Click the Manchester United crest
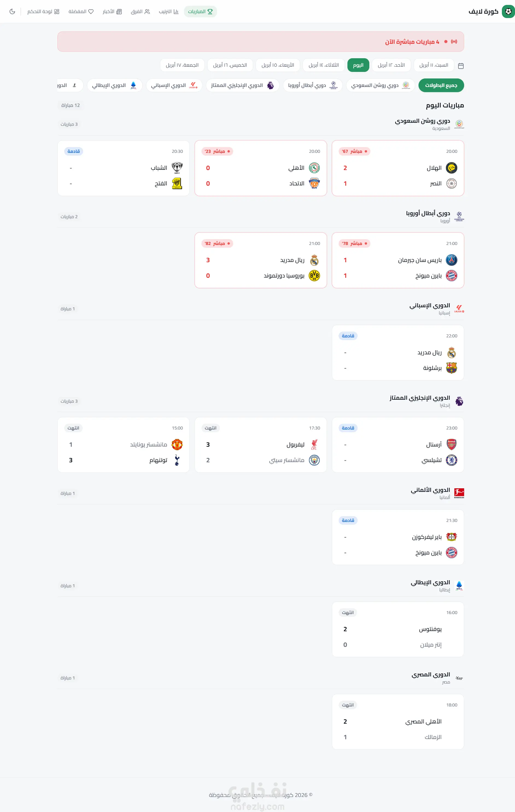This screenshot has width=515, height=812. (x=177, y=445)
